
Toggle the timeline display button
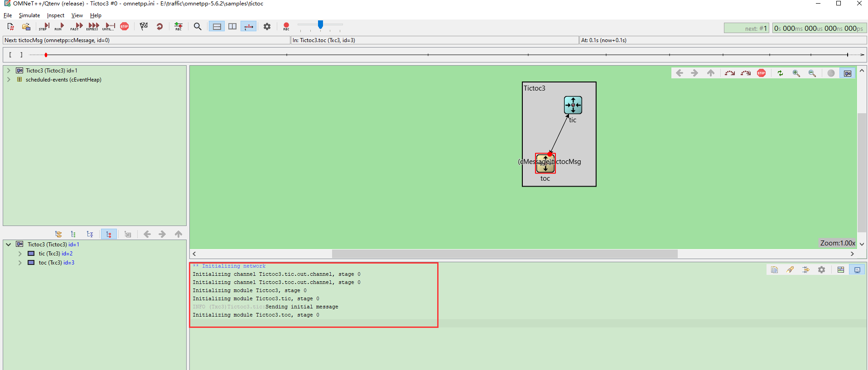[248, 26]
